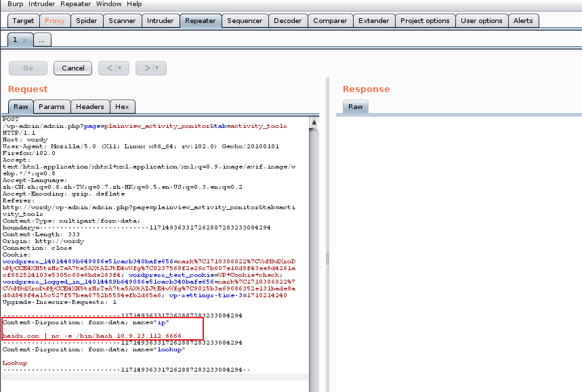Click the Content-Type: multipart/form-data line
The height and width of the screenshot is (392, 582).
click(x=71, y=221)
